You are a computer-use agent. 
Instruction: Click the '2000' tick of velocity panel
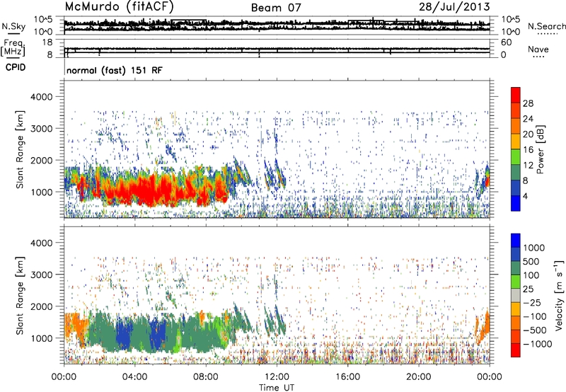(42, 306)
